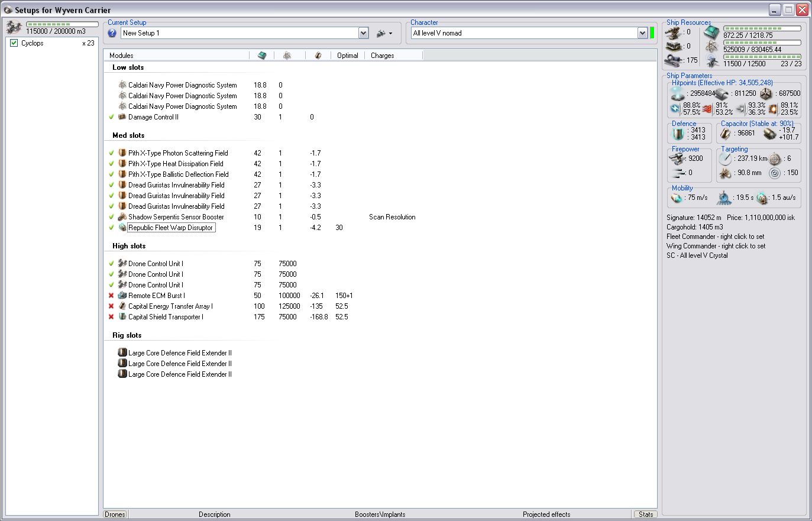Viewport: 812px width, 521px height.
Task: Click the structure hull hitpoints icon
Action: point(766,93)
